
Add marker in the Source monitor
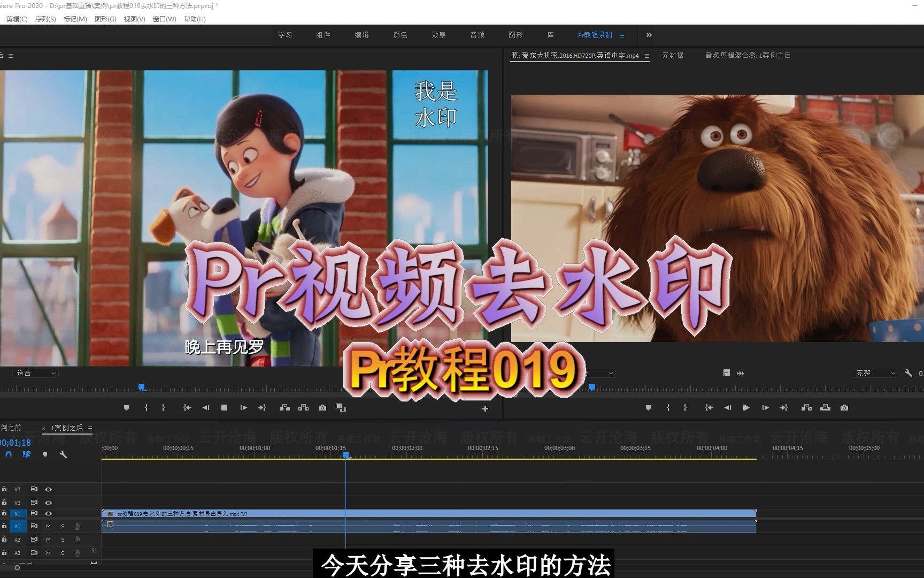648,408
